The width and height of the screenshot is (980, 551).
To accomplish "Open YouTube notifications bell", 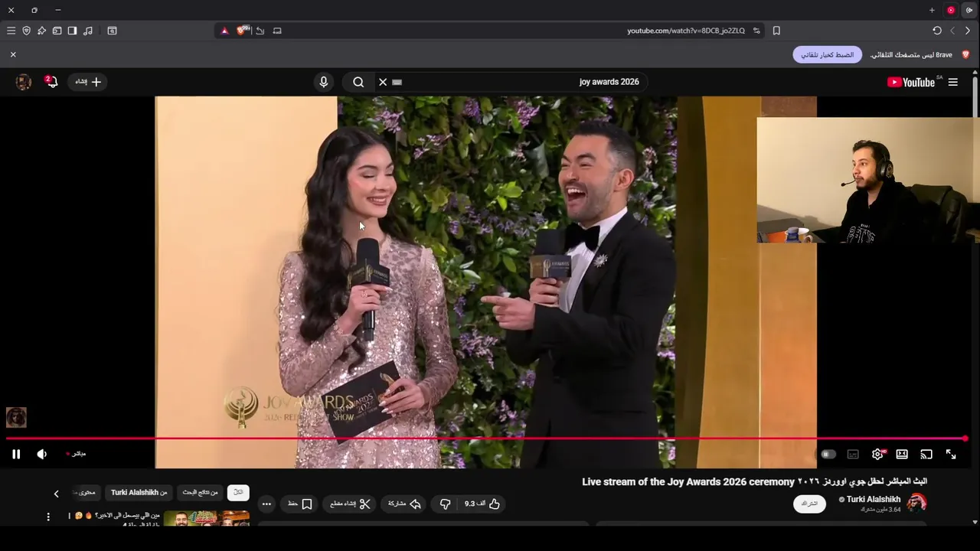I will [51, 81].
